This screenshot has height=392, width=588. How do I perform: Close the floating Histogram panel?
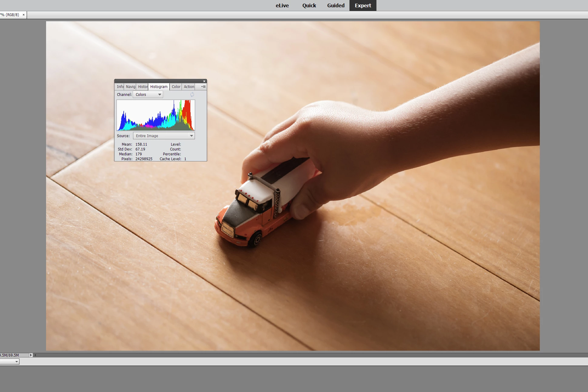[x=204, y=81]
